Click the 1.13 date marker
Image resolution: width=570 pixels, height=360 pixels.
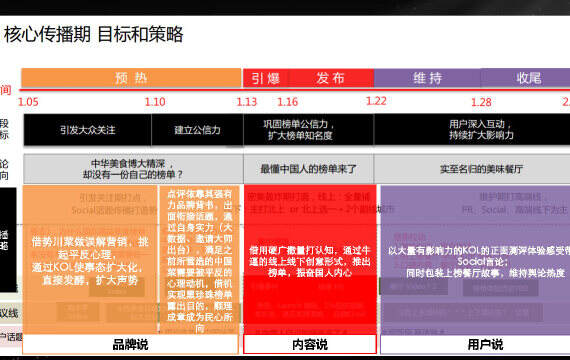tap(247, 102)
